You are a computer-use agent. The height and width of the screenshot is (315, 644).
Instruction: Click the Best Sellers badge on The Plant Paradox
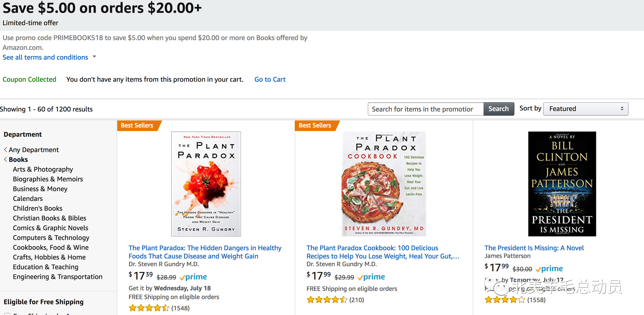click(x=137, y=125)
